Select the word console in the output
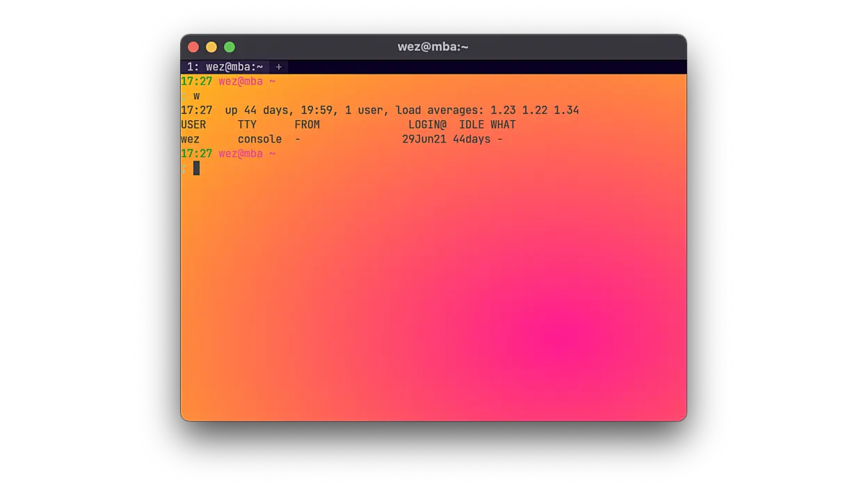The width and height of the screenshot is (868, 488). pyautogui.click(x=260, y=138)
